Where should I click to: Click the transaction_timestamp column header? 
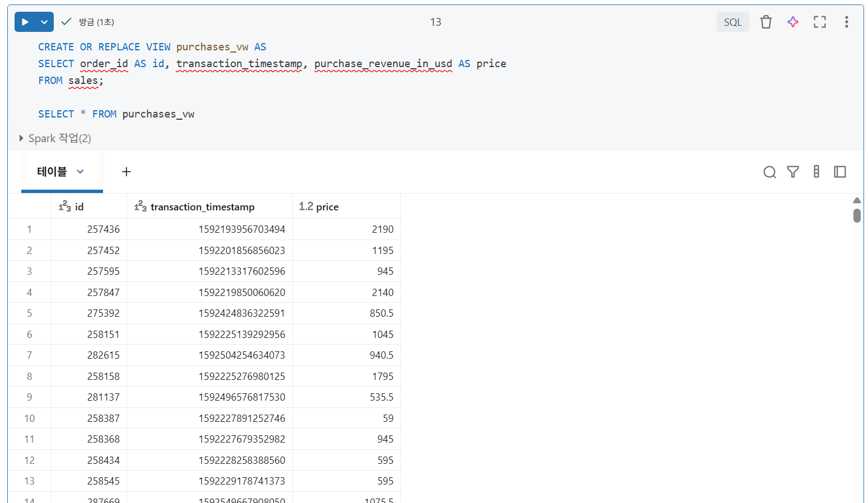[210, 206]
